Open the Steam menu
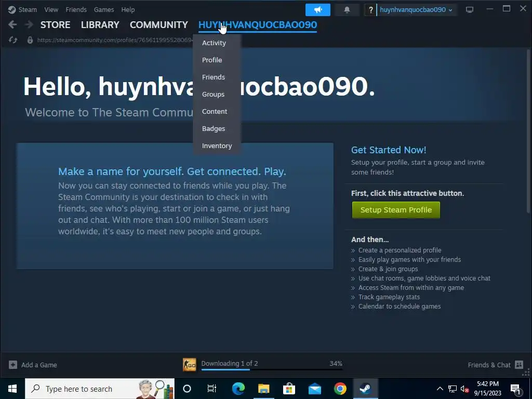The image size is (532, 399). coord(28,9)
